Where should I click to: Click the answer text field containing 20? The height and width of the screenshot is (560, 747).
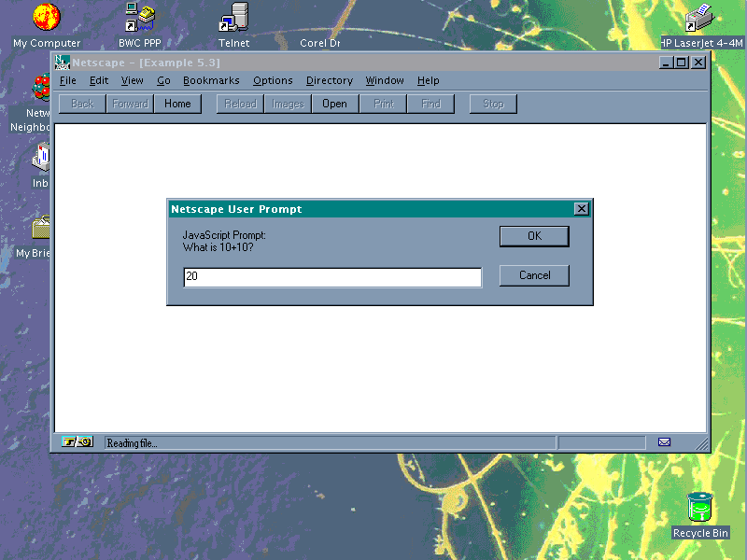tap(332, 277)
